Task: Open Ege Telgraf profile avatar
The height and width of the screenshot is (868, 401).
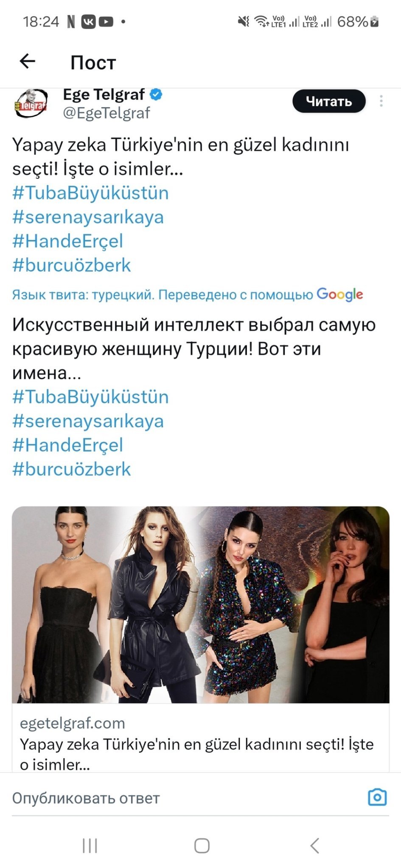Action: pos(30,103)
